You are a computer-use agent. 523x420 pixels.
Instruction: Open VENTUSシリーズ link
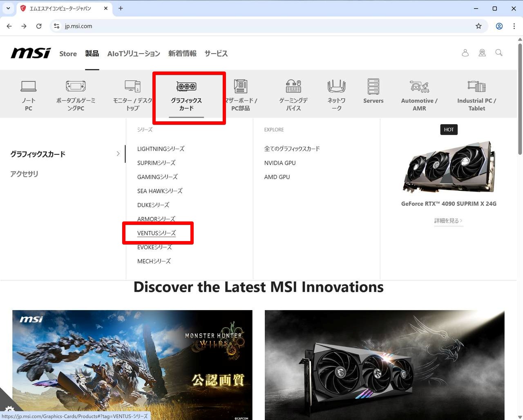[x=156, y=233]
